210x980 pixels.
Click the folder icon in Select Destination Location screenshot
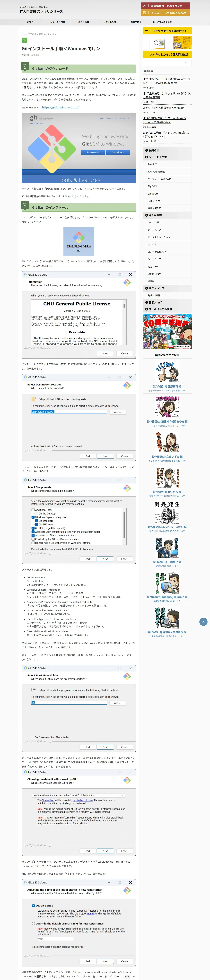tap(34, 399)
